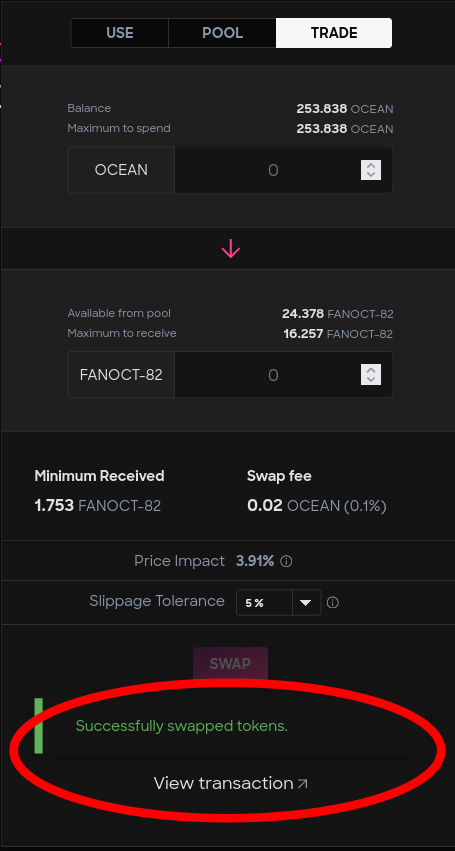The image size is (455, 851).
Task: Click the 16.257 maximum to receive value
Action: [338, 333]
